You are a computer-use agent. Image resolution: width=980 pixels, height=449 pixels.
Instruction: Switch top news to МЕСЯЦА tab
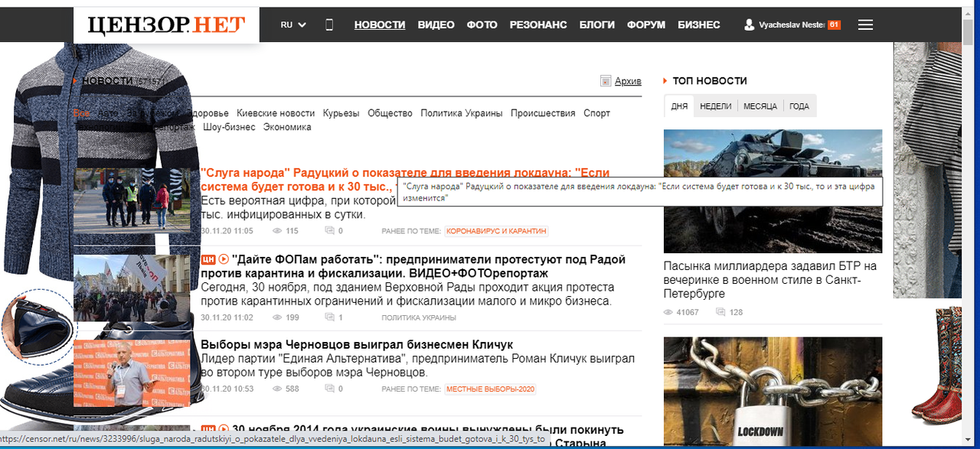(760, 106)
